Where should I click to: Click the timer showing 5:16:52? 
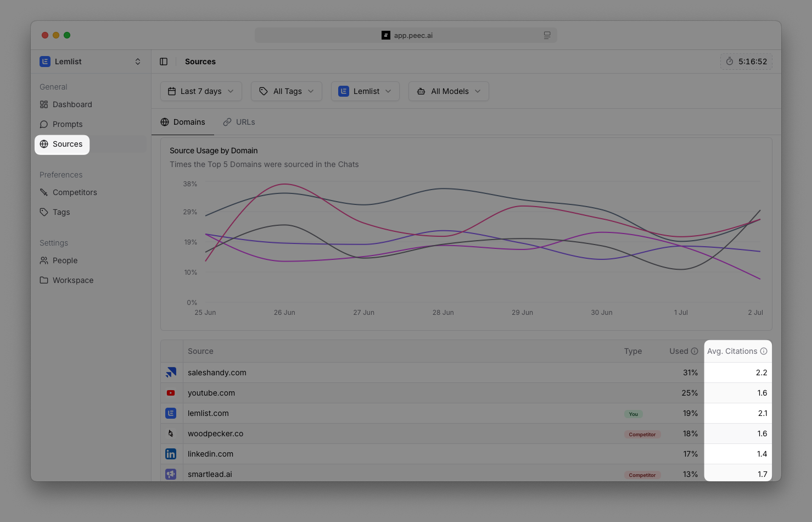[746, 62]
